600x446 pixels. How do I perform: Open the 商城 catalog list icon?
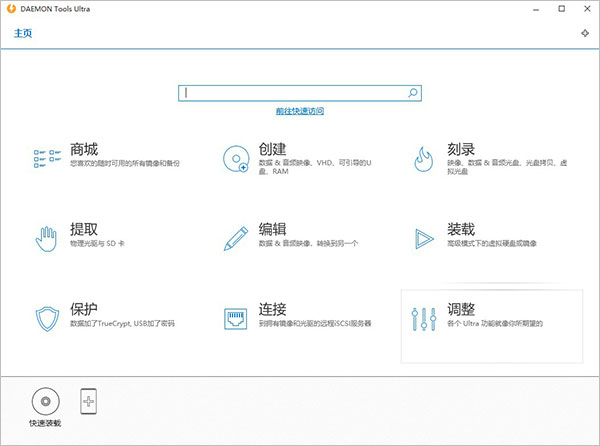coord(47,158)
